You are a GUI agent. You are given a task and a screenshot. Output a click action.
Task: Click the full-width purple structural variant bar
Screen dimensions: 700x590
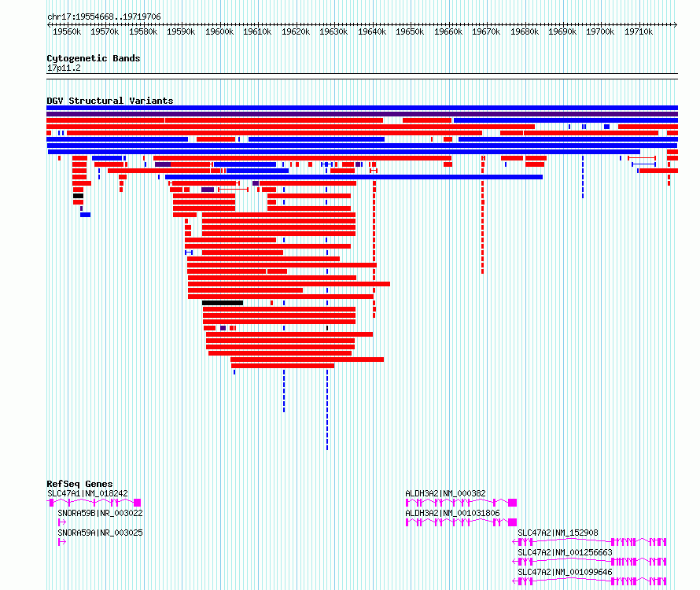click(362, 114)
